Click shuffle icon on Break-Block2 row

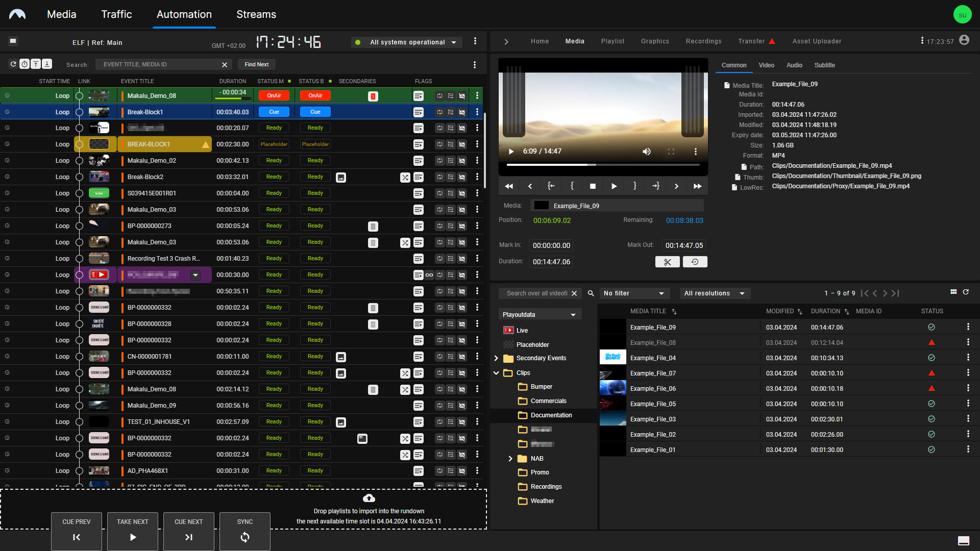[x=405, y=178]
